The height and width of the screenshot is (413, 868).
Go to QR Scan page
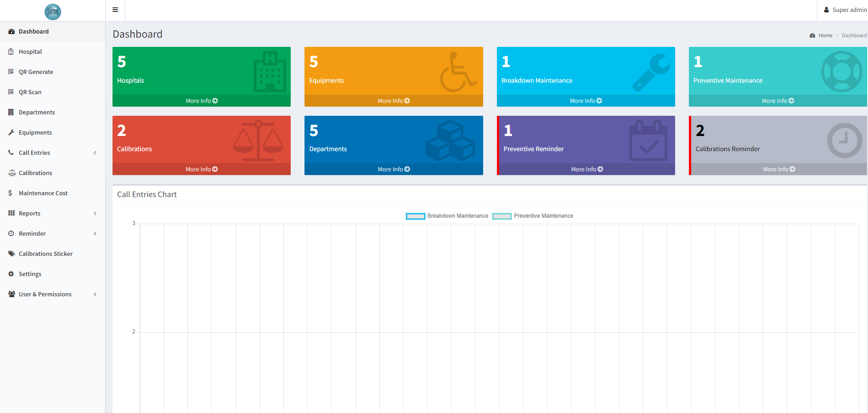coord(52,92)
